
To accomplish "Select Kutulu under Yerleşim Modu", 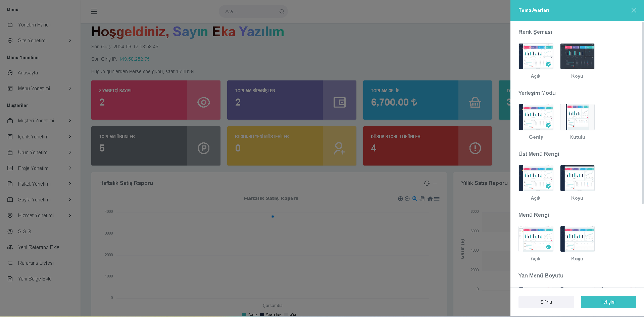I will 577,117.
